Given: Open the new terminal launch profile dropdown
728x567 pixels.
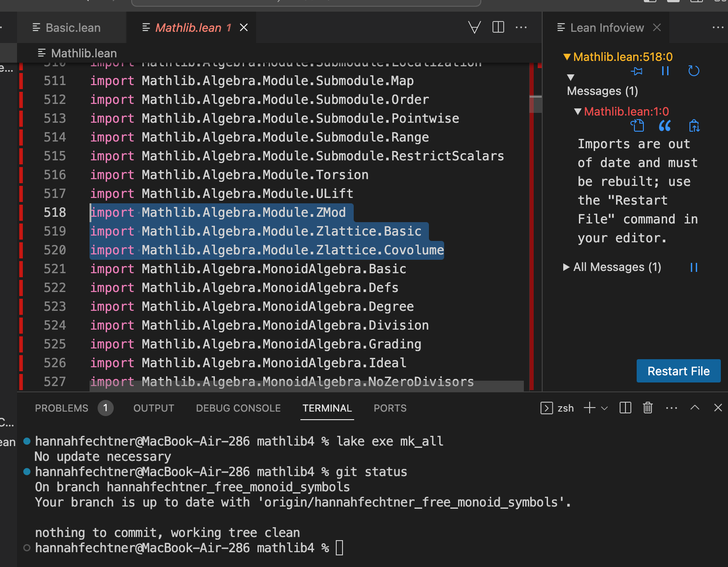Looking at the screenshot, I should pos(604,408).
